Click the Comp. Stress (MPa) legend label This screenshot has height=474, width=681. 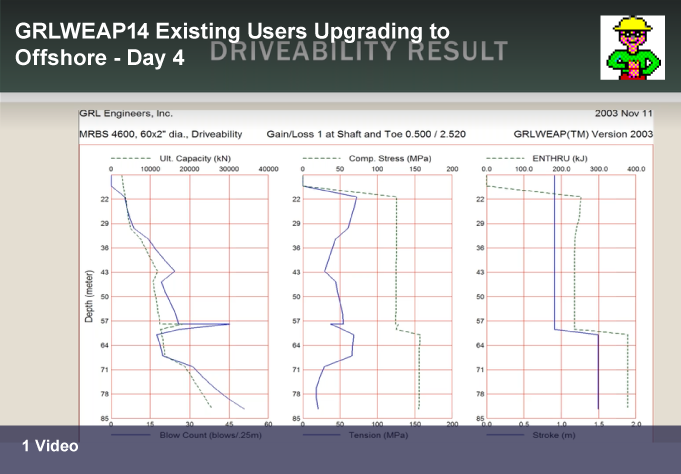point(390,159)
